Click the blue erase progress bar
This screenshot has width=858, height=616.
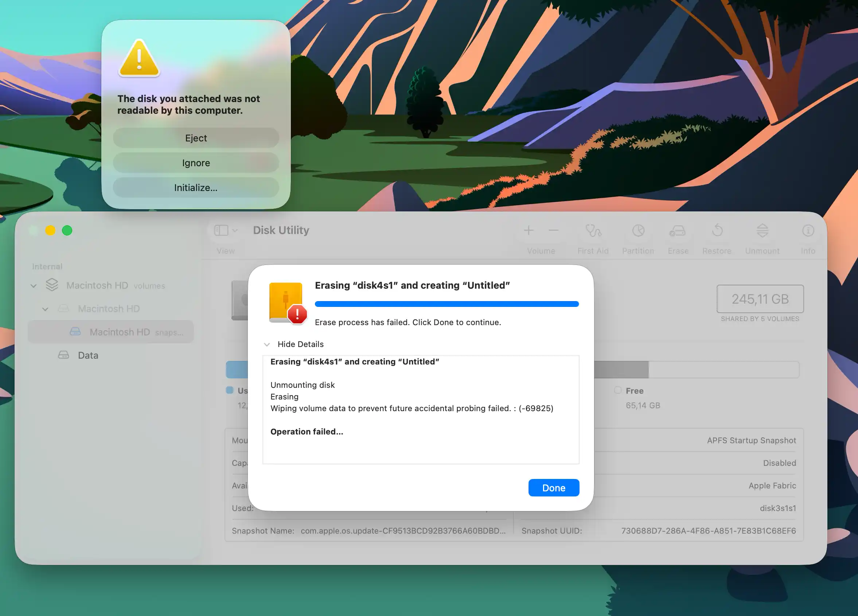[446, 304]
